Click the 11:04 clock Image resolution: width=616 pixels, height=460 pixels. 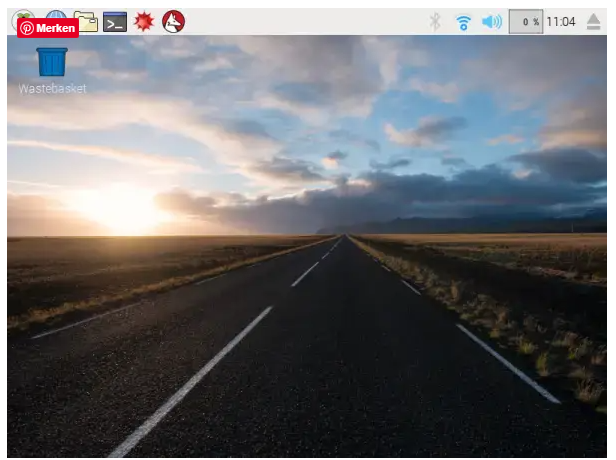561,22
